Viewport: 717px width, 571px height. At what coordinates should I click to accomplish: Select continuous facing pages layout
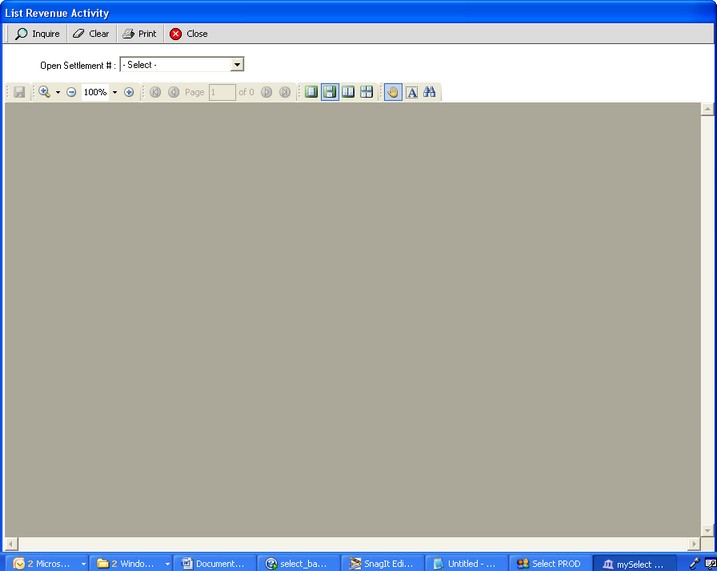367,92
